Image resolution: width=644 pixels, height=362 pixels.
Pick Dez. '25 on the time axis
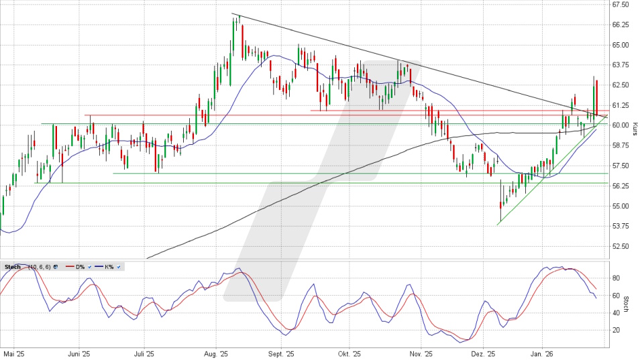[x=482, y=353]
